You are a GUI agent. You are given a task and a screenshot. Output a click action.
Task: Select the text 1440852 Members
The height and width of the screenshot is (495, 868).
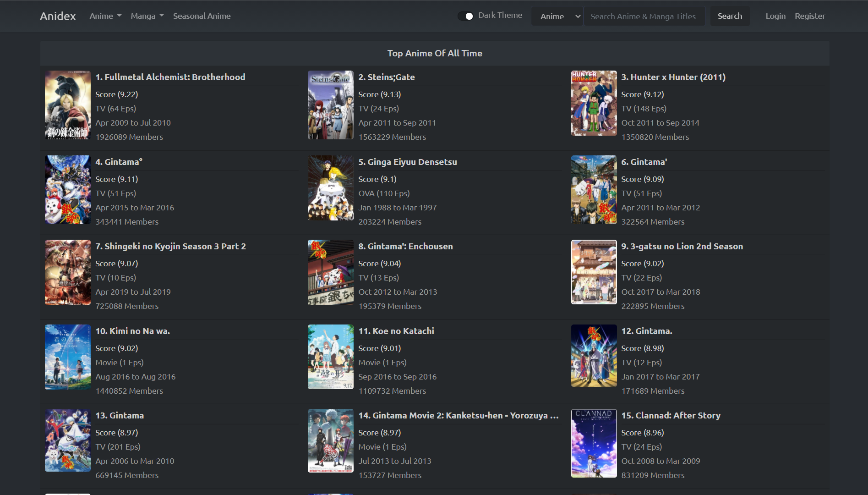[129, 391]
